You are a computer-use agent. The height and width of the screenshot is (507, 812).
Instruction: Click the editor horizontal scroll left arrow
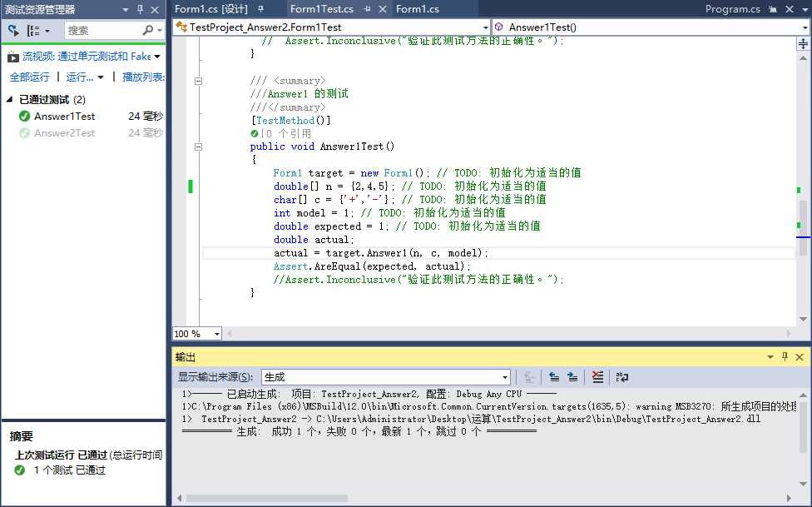coord(230,334)
